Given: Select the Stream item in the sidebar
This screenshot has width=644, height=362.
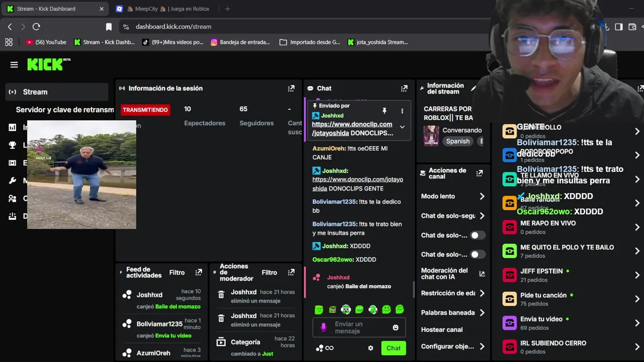Looking at the screenshot, I should point(57,92).
